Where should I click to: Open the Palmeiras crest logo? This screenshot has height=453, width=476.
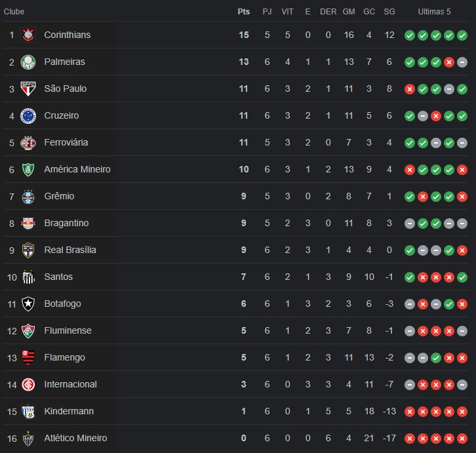pos(28,62)
